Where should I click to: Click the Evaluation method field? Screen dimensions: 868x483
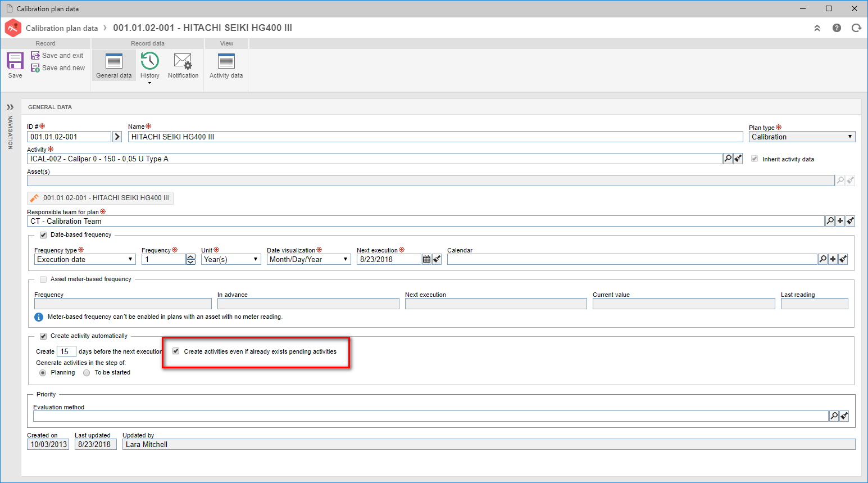point(430,416)
